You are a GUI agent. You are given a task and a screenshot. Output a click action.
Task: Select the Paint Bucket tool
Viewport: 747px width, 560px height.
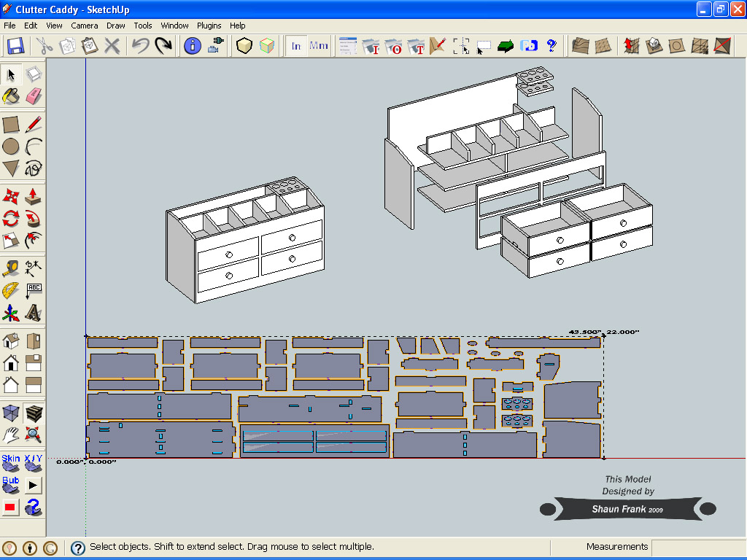coord(11,96)
